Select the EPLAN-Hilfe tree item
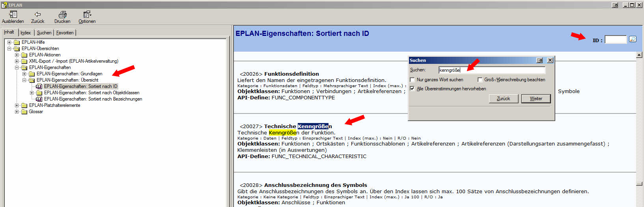644x207 pixels. pyautogui.click(x=33, y=42)
